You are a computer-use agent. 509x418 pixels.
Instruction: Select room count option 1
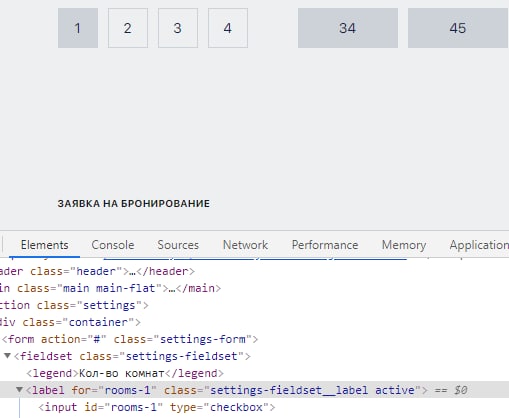78,28
